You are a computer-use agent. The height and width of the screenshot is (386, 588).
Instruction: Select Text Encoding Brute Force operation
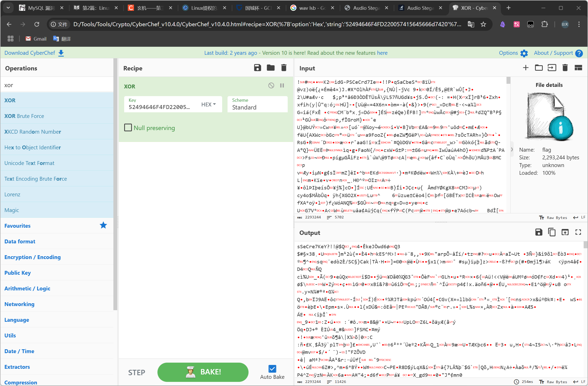57,179
